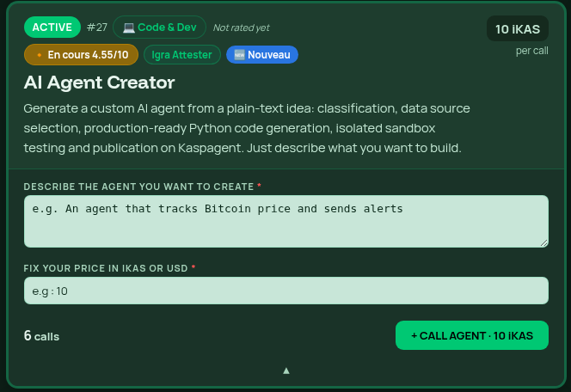Viewport: 571px width, 392px height.
Task: Click the En cours 4.55/10 badge
Action: click(x=81, y=55)
